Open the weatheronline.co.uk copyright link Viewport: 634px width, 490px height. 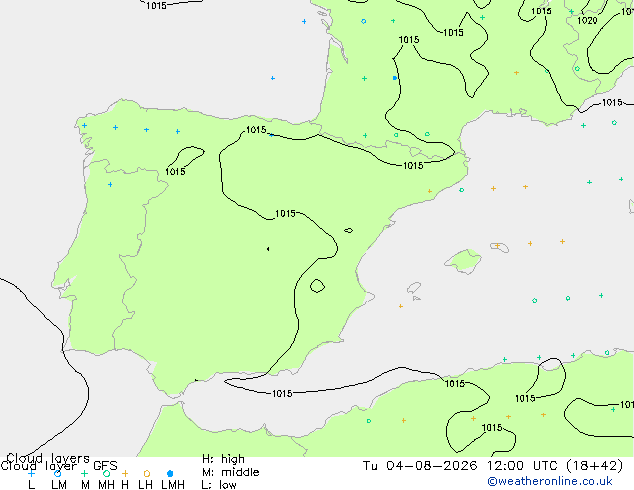(549, 482)
